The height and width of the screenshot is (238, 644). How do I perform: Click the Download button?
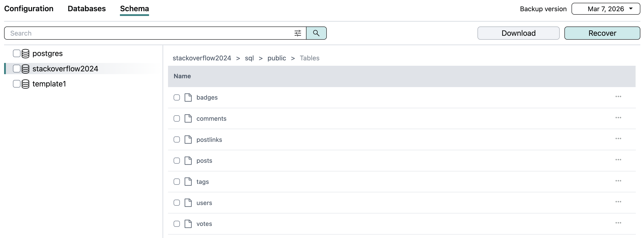tap(518, 33)
